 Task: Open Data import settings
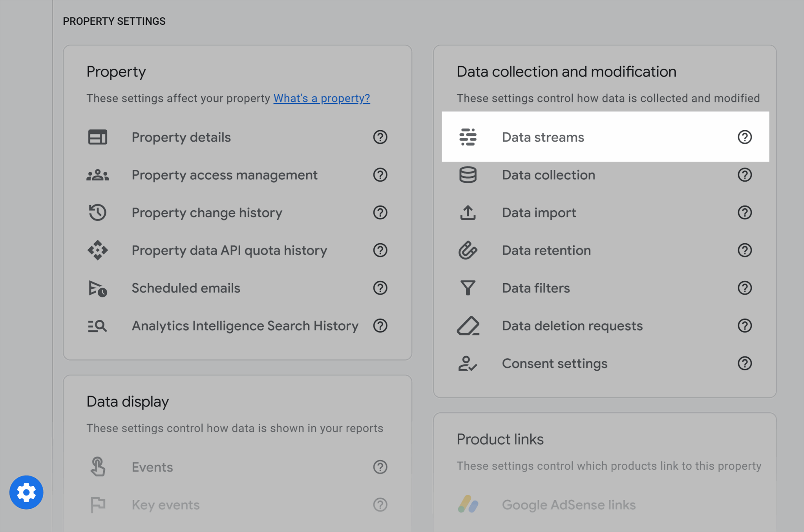click(x=539, y=213)
